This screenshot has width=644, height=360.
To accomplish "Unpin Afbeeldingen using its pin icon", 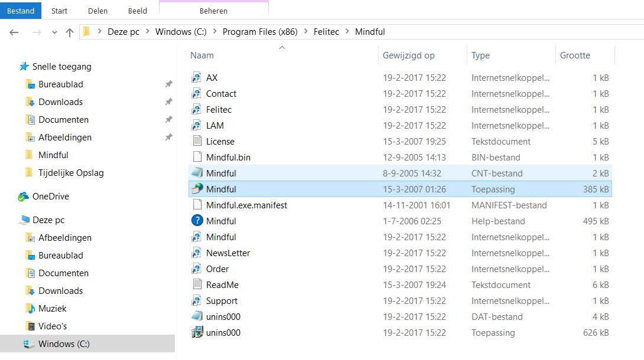I will 168,137.
